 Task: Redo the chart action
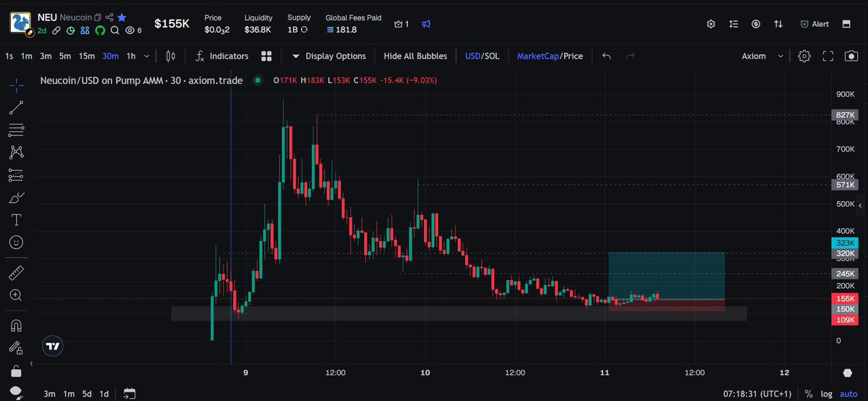(x=630, y=56)
